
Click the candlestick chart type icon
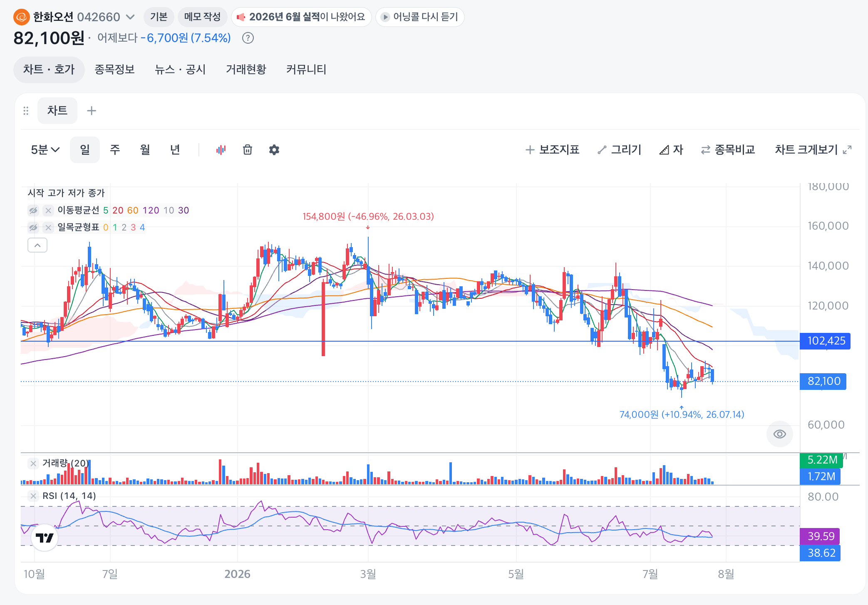tap(221, 150)
